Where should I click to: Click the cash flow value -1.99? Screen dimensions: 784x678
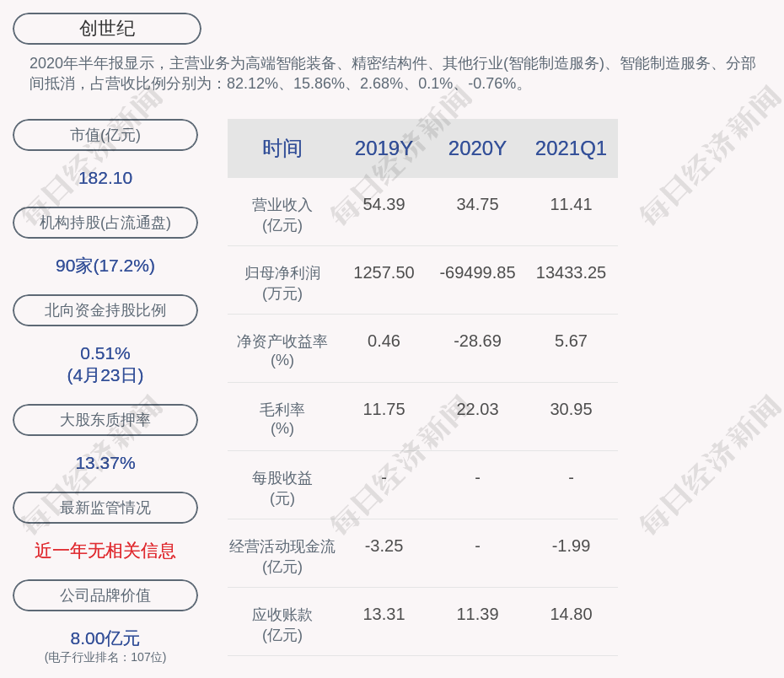tap(571, 546)
